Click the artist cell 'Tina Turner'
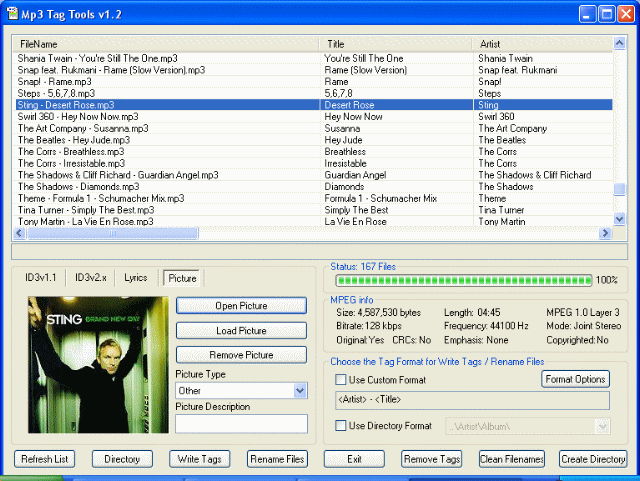This screenshot has height=481, width=640. 501,210
